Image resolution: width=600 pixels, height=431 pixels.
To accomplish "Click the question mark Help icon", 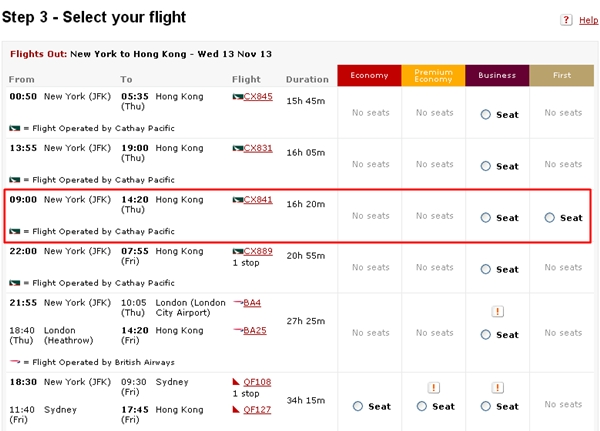I will 566,20.
